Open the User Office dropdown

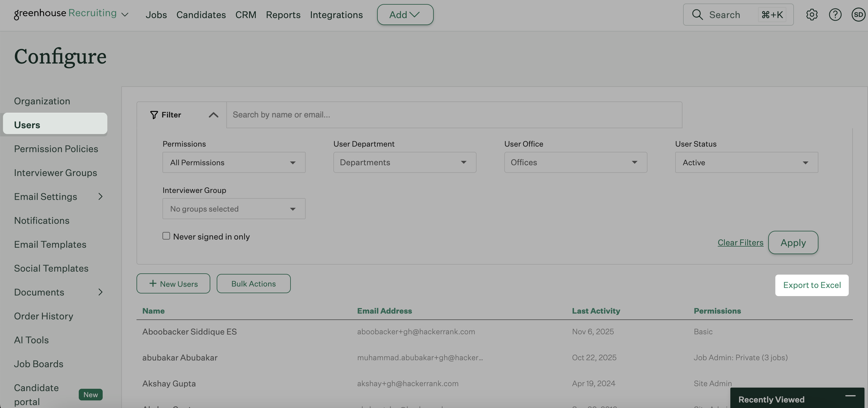(575, 162)
